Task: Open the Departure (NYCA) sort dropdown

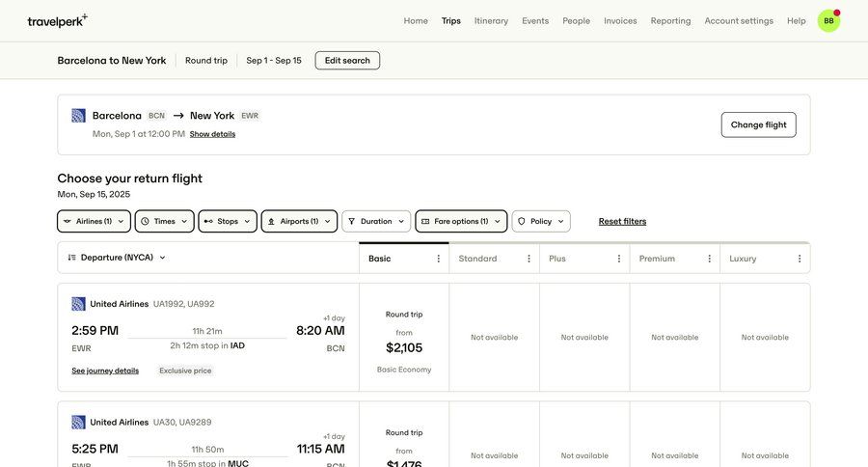Action: pos(117,258)
